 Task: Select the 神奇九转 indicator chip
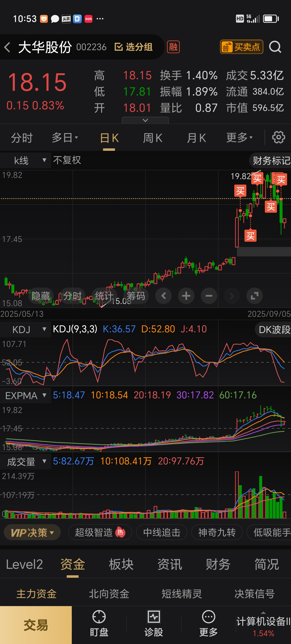(217, 533)
